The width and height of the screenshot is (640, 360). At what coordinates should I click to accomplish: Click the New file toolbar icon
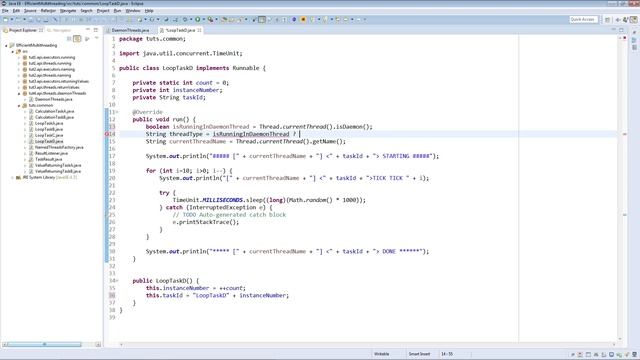click(5, 19)
